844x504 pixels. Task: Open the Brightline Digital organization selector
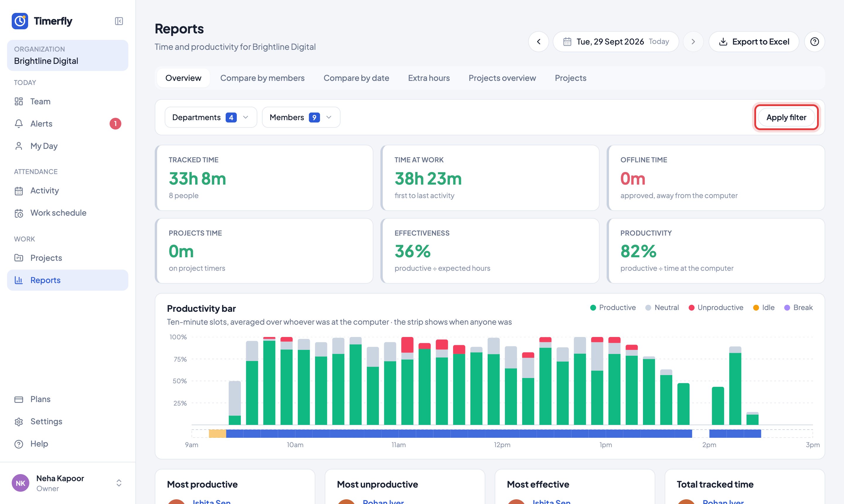[x=68, y=55]
